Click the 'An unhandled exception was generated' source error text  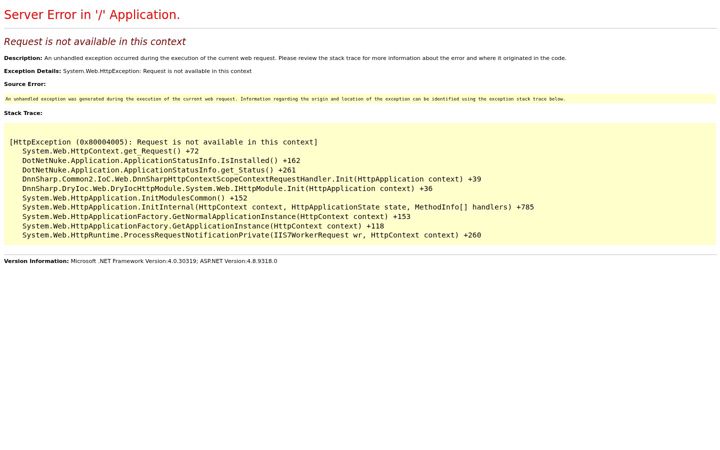tap(285, 99)
